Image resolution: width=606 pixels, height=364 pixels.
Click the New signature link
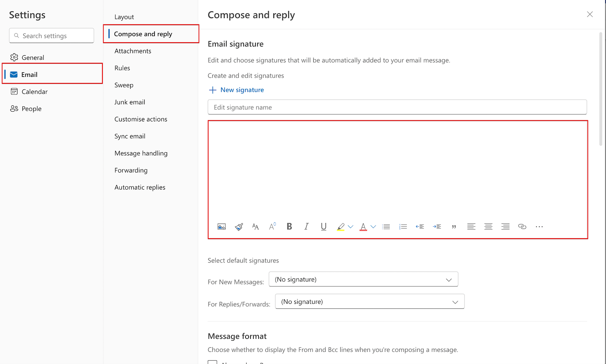click(242, 90)
